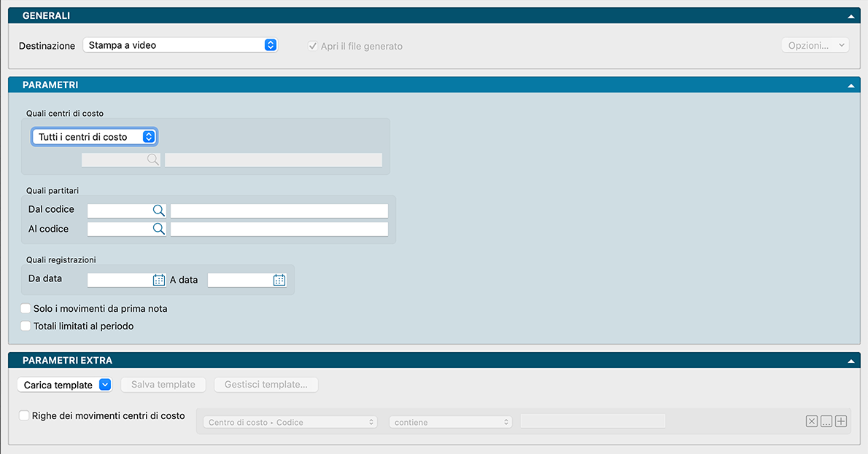
Task: Click the plus add filter row icon
Action: (x=841, y=421)
